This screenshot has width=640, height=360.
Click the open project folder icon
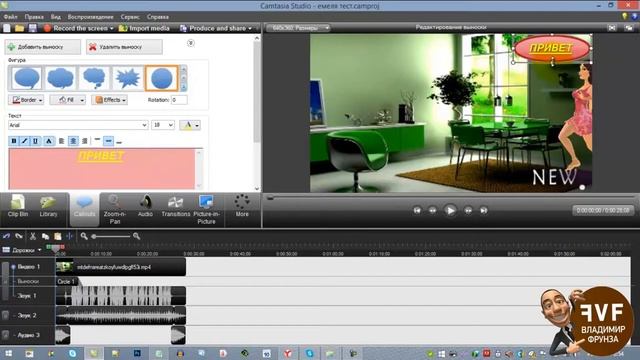pos(19,28)
